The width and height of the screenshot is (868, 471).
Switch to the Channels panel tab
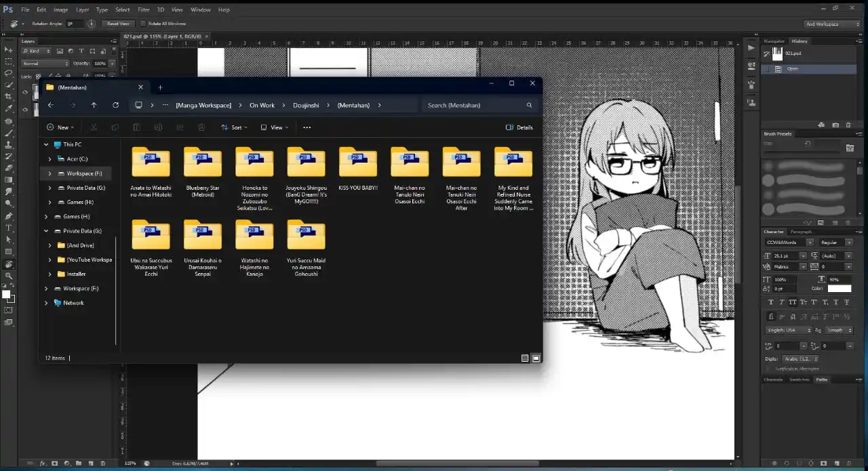point(774,380)
